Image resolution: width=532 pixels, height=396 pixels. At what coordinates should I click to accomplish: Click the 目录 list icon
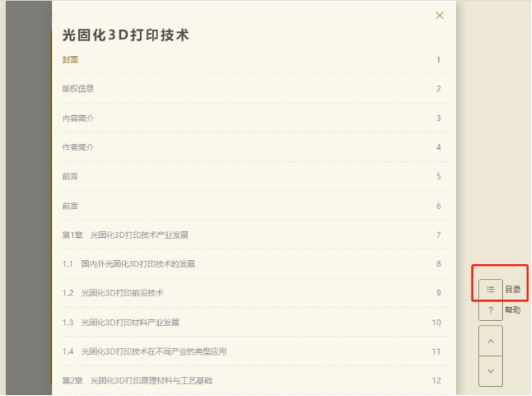[x=490, y=290]
